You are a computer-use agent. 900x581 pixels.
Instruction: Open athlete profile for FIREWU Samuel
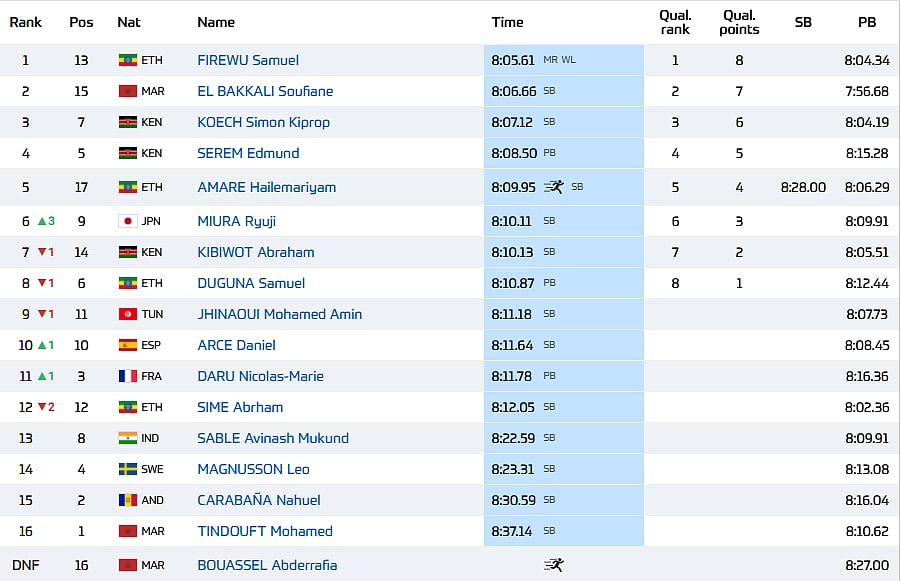click(248, 60)
